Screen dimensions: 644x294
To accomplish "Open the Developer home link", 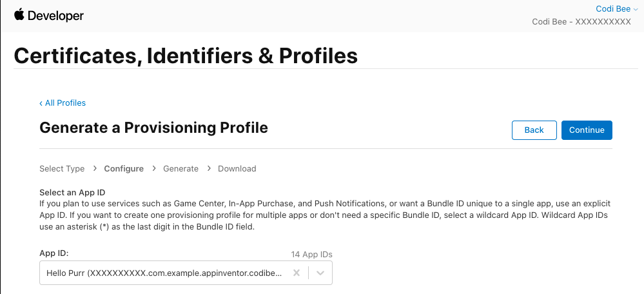I will point(55,15).
